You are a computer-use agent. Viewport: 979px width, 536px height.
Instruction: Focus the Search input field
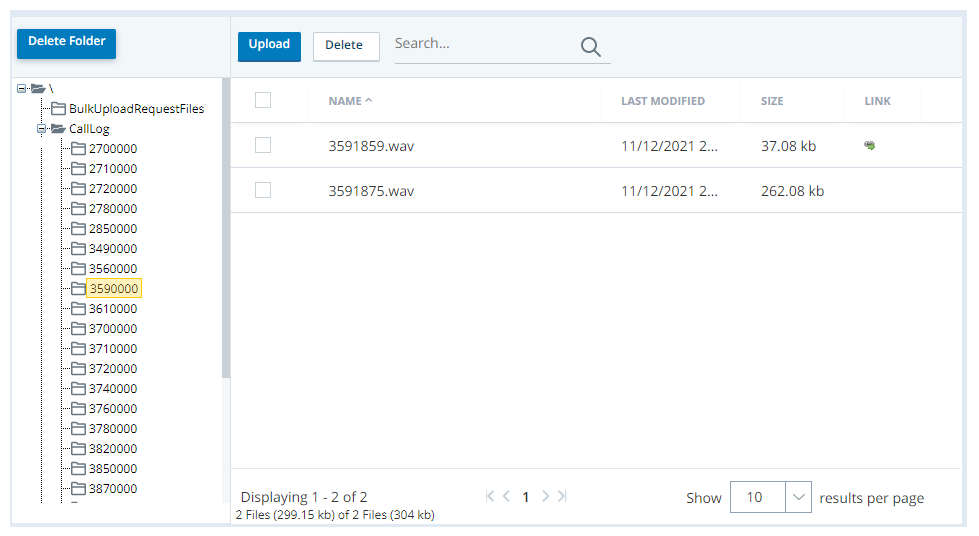coord(485,44)
